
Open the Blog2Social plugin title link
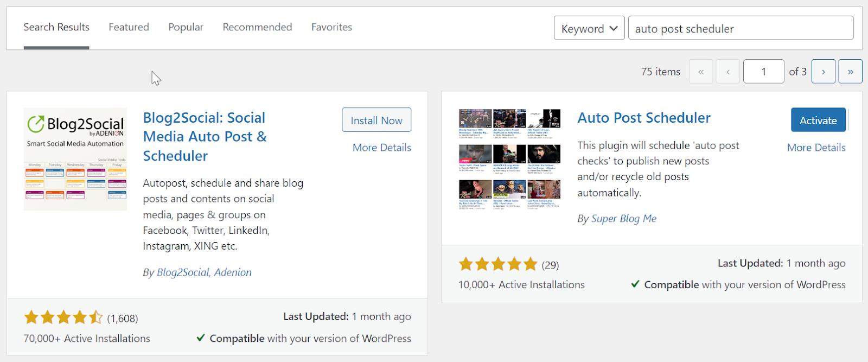205,137
